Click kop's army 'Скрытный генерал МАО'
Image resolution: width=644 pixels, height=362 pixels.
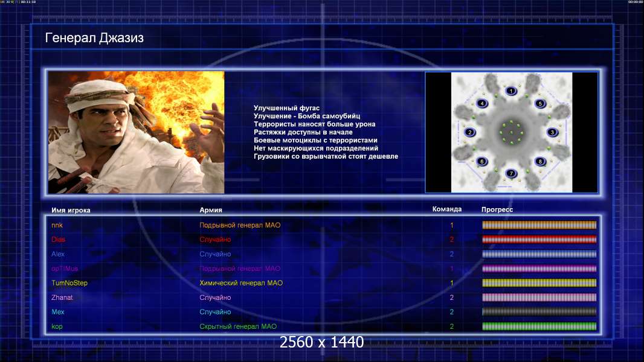(238, 326)
